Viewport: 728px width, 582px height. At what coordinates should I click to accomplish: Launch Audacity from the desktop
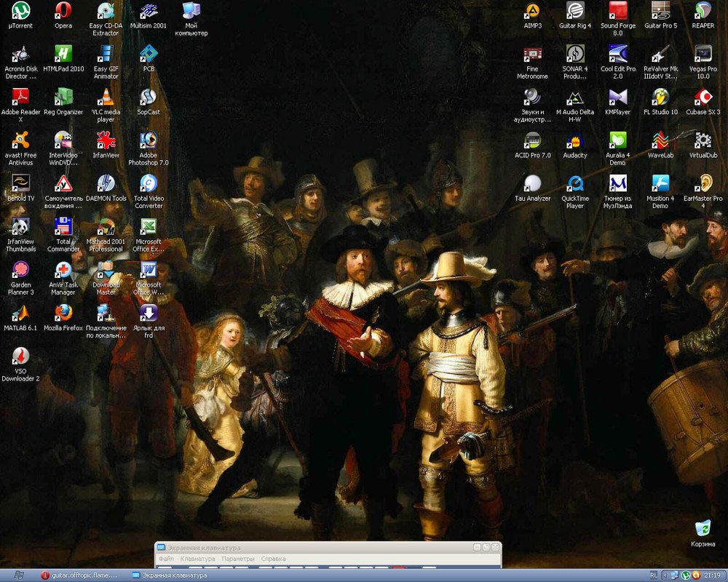pos(575,145)
